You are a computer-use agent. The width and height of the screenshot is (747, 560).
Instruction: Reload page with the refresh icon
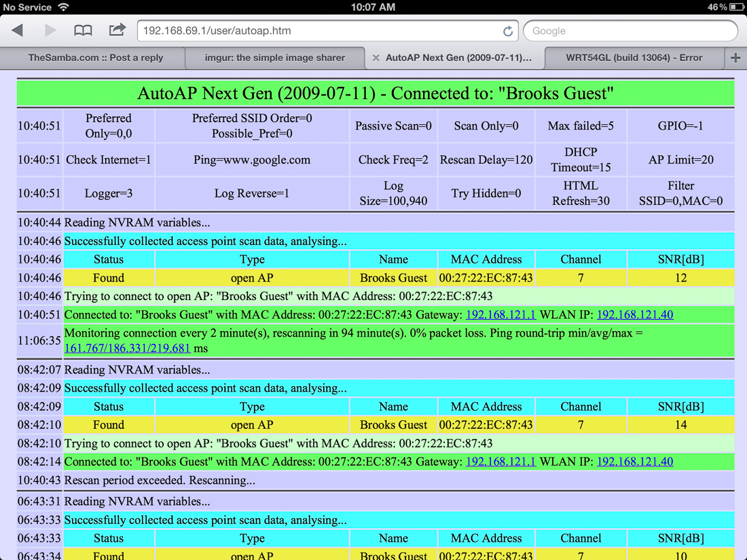pos(507,31)
